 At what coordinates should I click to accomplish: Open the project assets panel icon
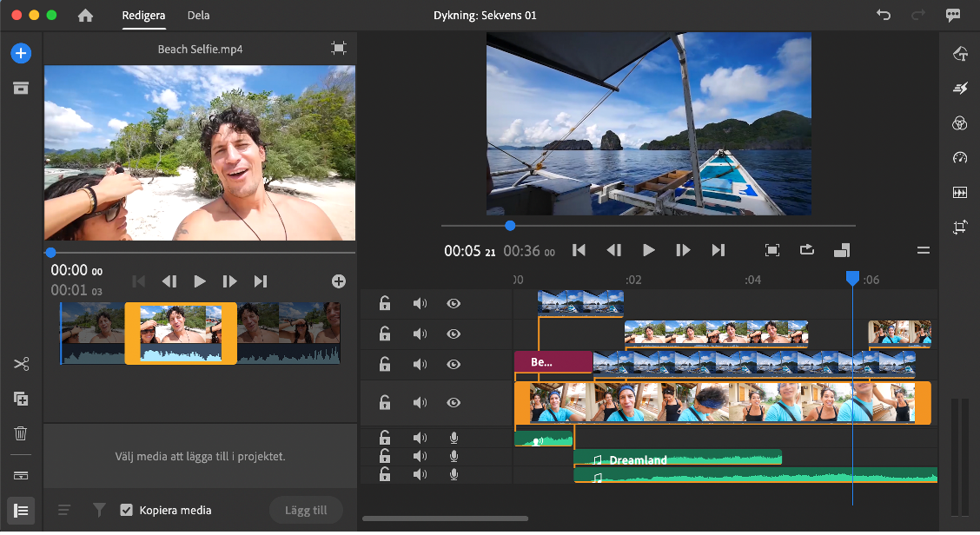(x=21, y=88)
